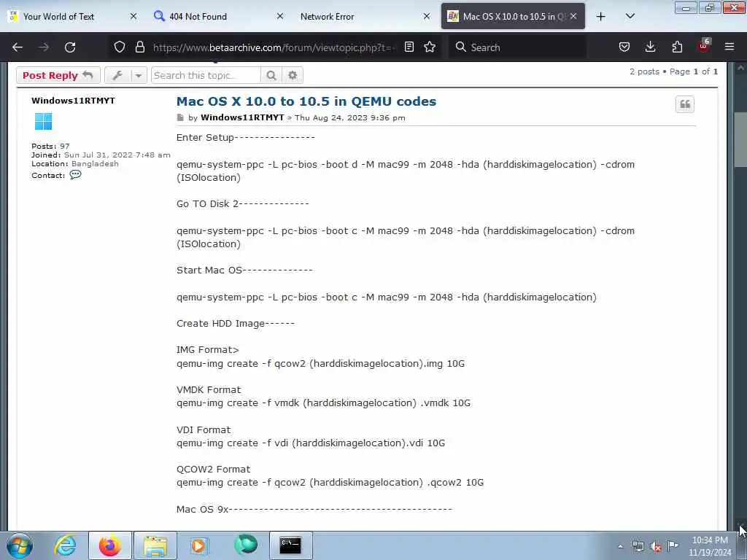Open the extensions puzzle icon
Viewport: 747px width, 560px height.
point(677,47)
